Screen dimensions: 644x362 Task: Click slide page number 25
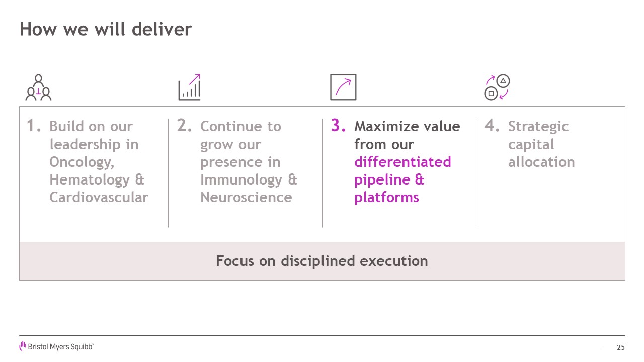621,347
